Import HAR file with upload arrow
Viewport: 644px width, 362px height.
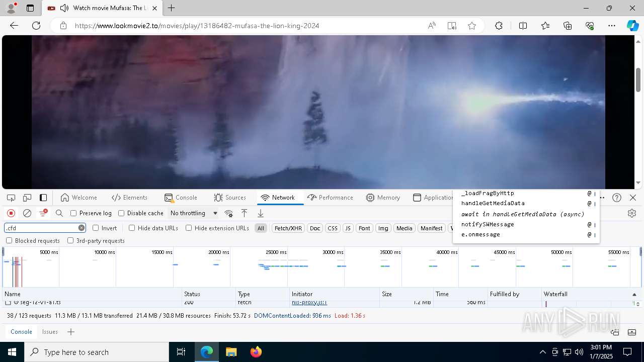pos(245,213)
